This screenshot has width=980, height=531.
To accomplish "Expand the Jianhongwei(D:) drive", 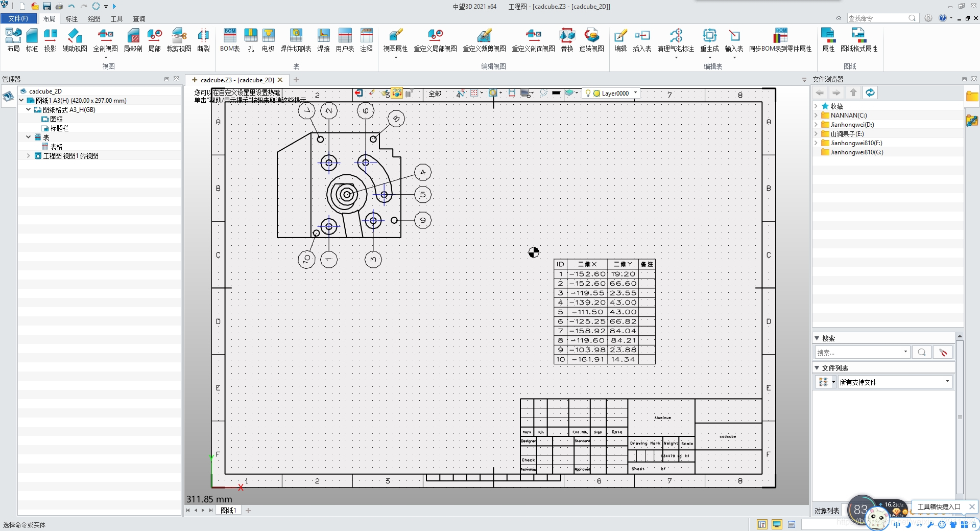I will click(816, 125).
